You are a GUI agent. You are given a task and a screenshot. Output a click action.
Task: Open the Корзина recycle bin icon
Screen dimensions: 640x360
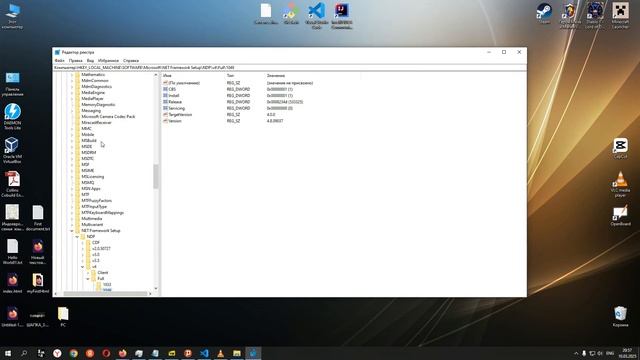(620, 316)
